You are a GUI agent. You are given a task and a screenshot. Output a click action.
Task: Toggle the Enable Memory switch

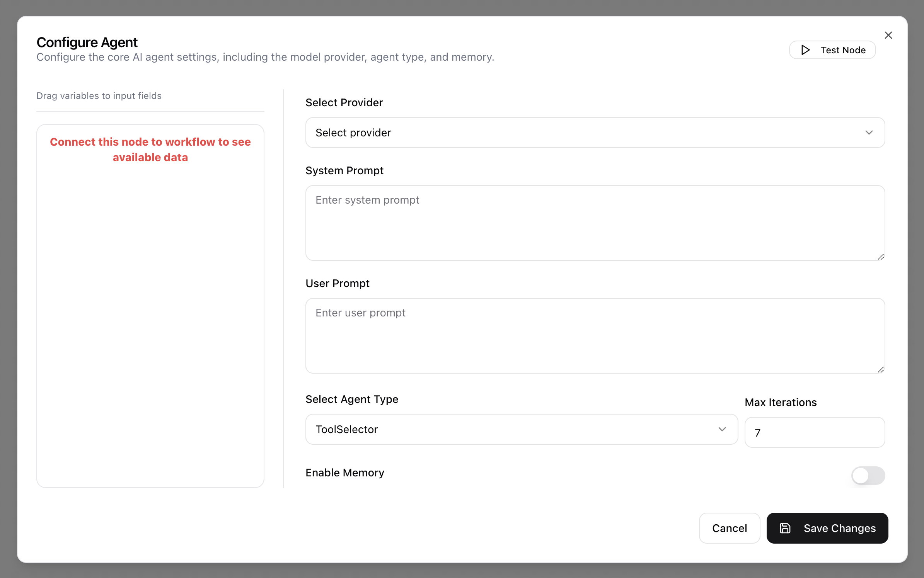click(868, 475)
